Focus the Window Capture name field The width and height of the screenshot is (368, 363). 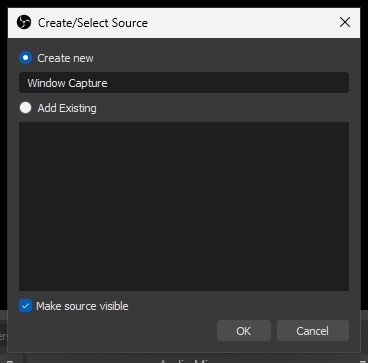tap(184, 83)
